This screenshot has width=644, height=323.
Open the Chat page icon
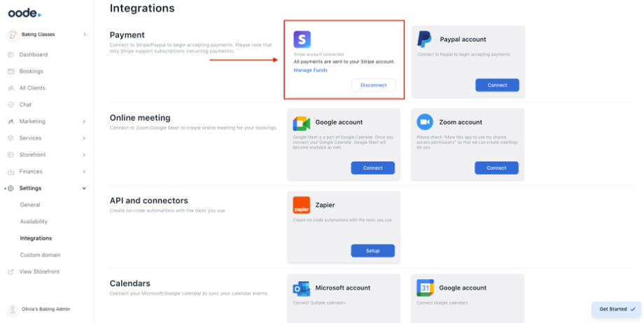tap(11, 105)
